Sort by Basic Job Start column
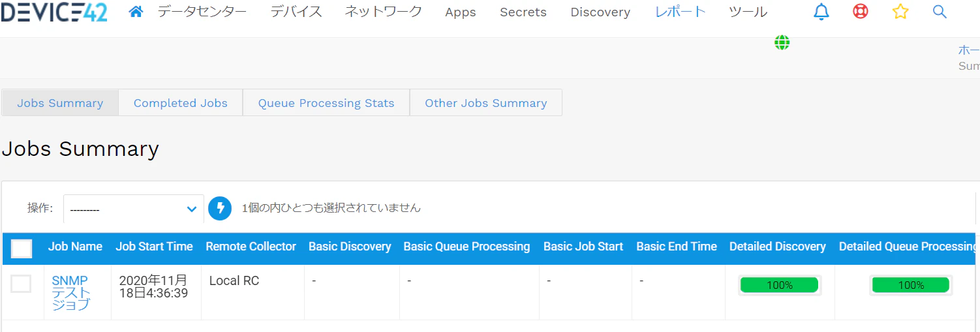The image size is (980, 332). pos(583,247)
